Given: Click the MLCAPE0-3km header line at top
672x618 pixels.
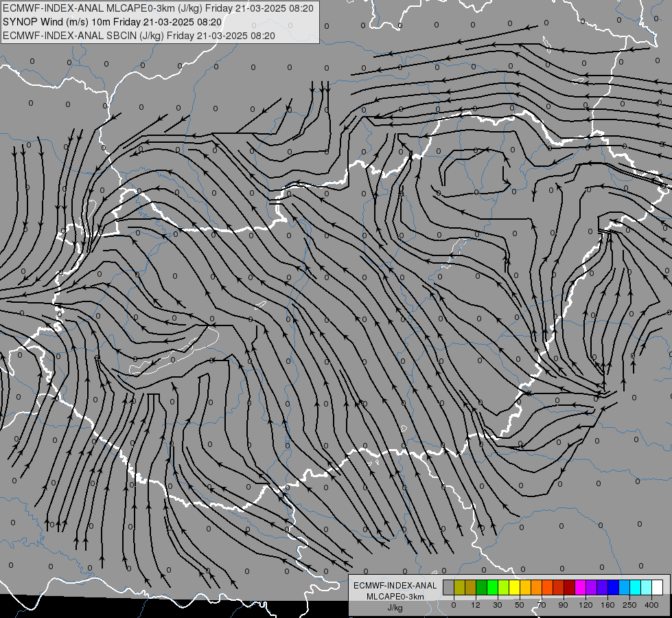Looking at the screenshot, I should coord(158,8).
